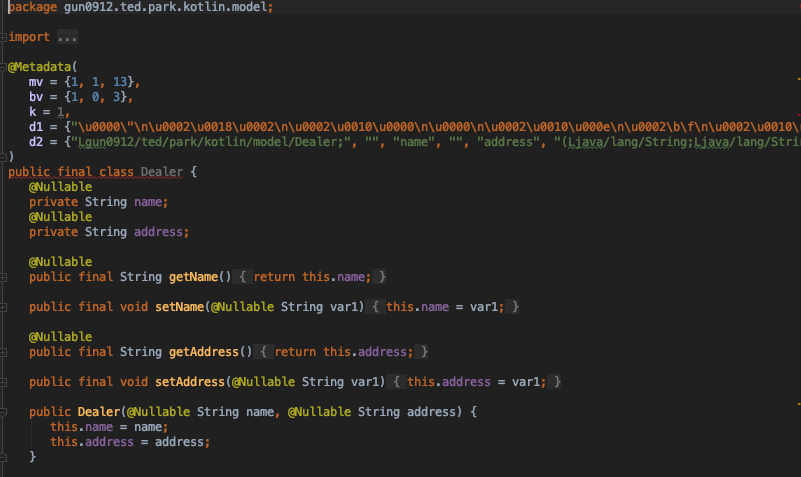Collapse the Dealer constructor using its gutter fold marker
801x477 pixels.
pyautogui.click(x=3, y=412)
